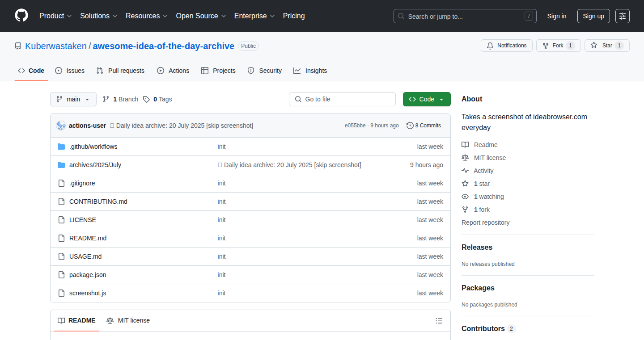Star this repository

click(x=607, y=46)
